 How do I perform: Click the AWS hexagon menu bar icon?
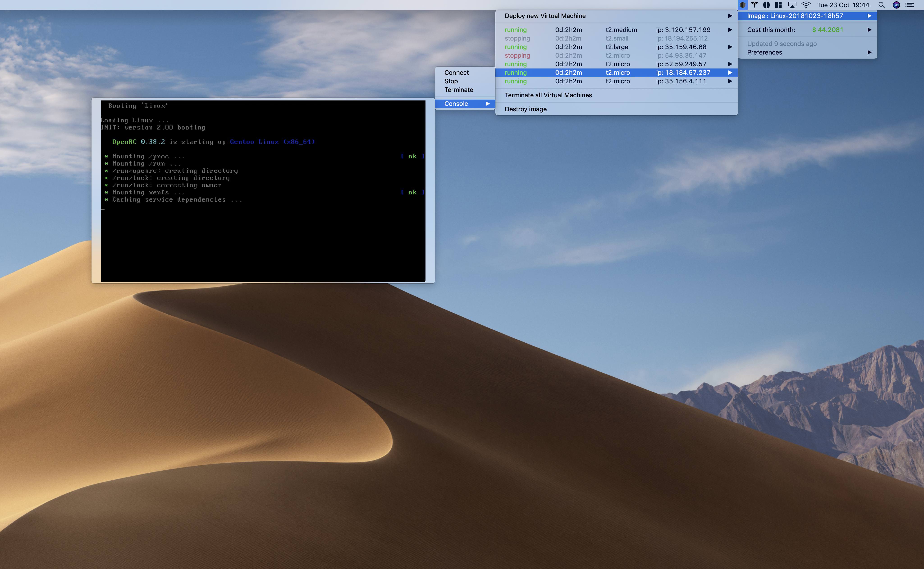(743, 5)
